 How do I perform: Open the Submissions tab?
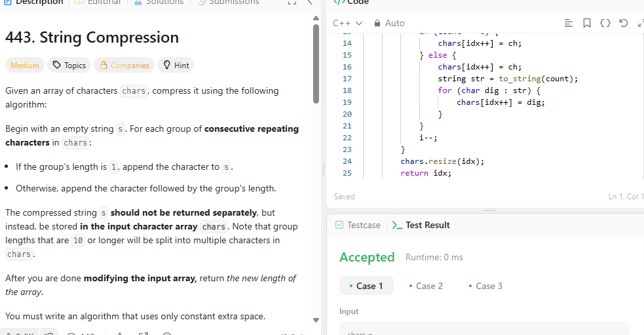tap(229, 2)
